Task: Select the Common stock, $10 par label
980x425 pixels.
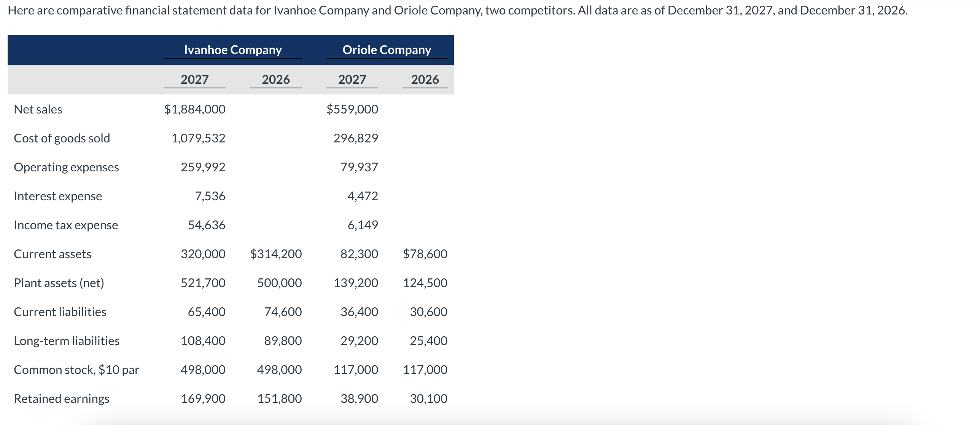Action: pyautogui.click(x=76, y=369)
